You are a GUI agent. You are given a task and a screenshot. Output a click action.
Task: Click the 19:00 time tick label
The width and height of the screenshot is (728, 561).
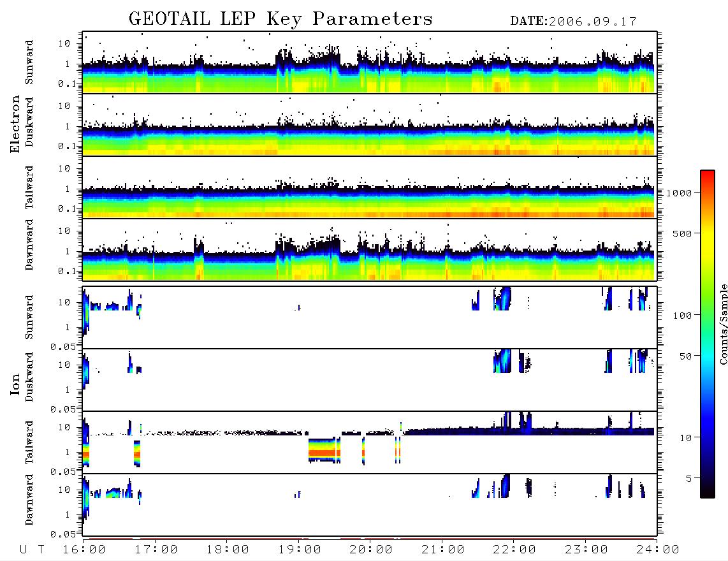pos(300,550)
